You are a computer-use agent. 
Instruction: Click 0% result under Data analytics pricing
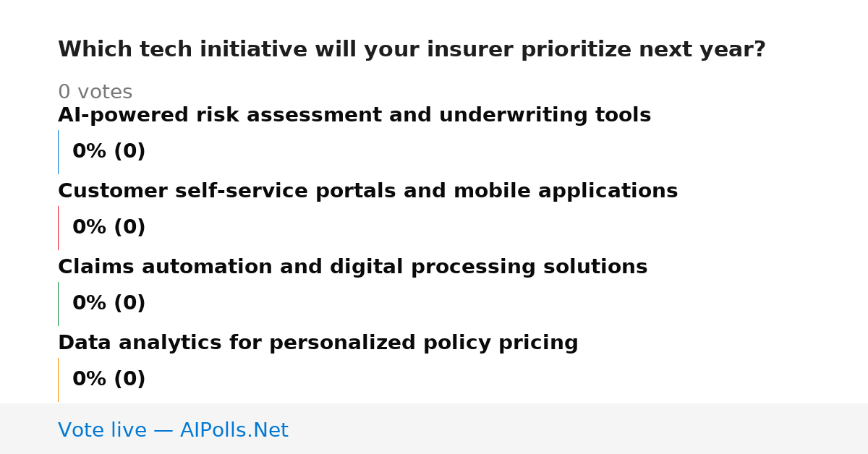point(90,380)
